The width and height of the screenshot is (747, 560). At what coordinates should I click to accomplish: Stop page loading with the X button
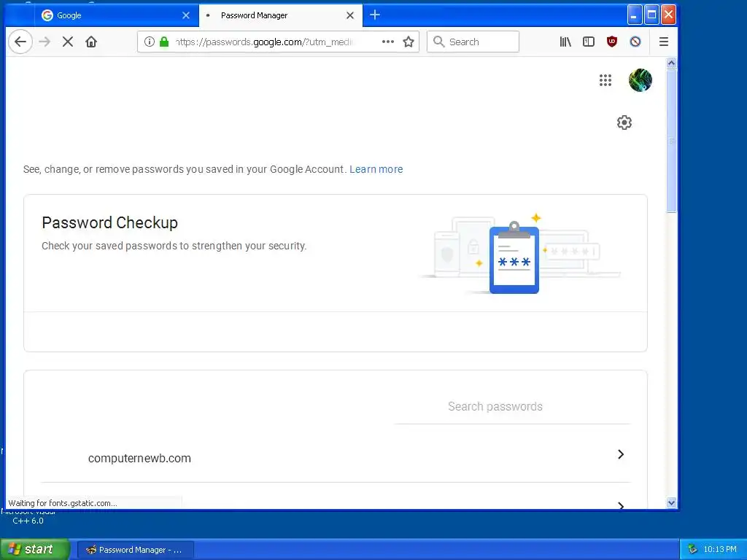pos(68,42)
